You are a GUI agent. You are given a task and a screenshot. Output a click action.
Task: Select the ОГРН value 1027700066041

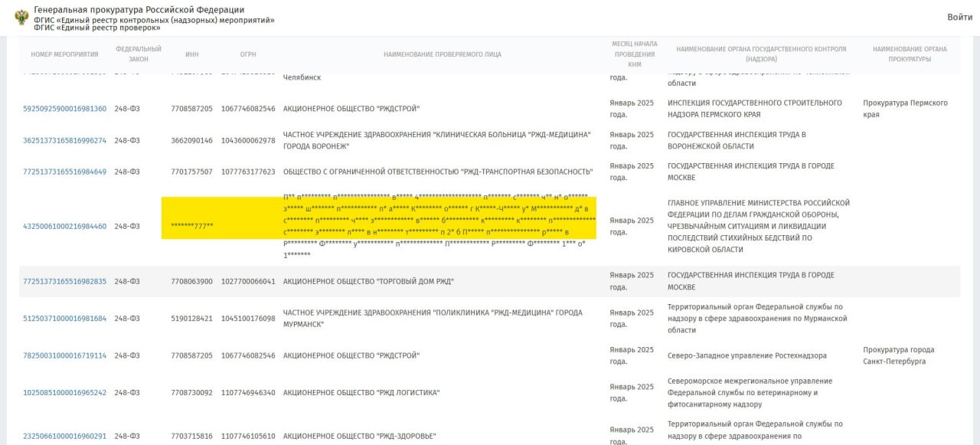(x=248, y=281)
